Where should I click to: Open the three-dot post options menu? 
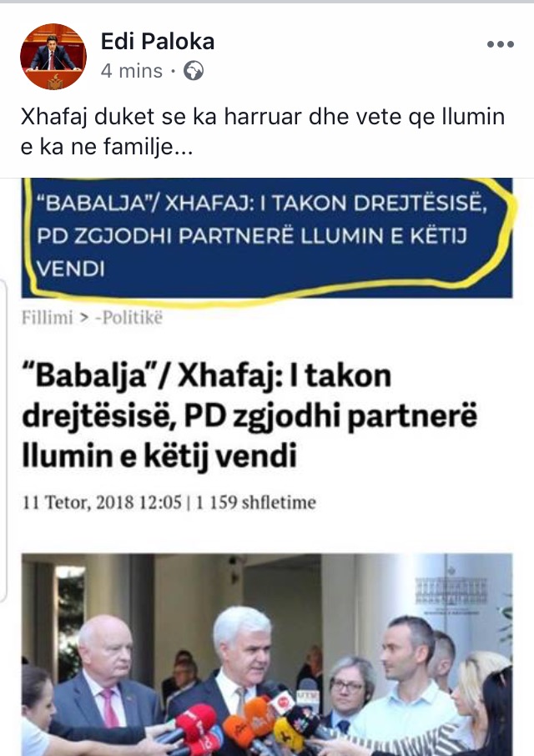501,44
